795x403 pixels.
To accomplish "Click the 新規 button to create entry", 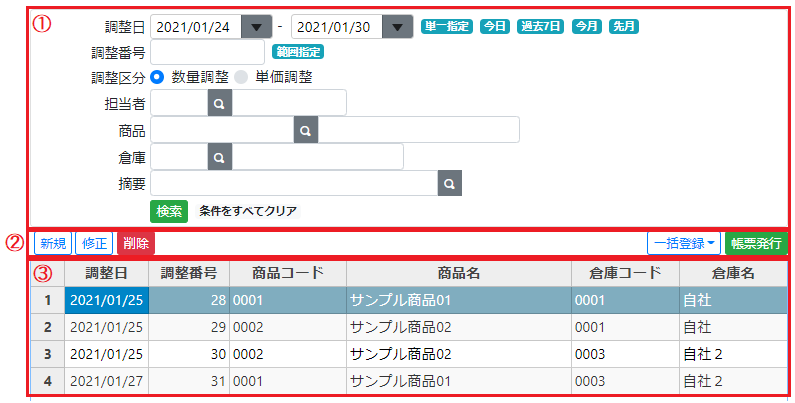I will pyautogui.click(x=53, y=243).
